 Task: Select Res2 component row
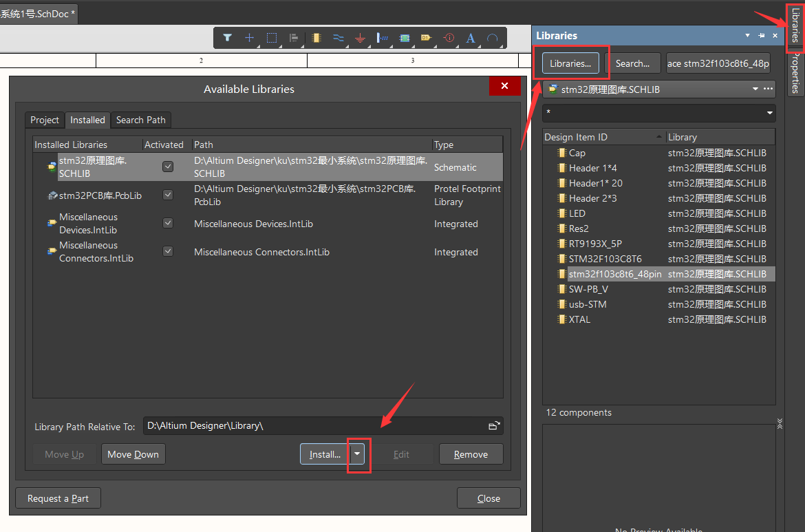point(658,228)
